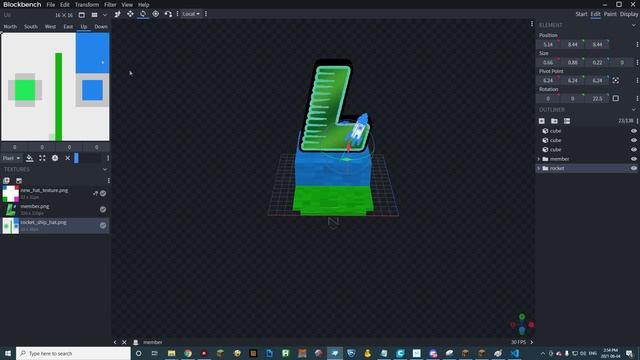Switch to Display mode
The height and width of the screenshot is (360, 640).
coord(629,14)
